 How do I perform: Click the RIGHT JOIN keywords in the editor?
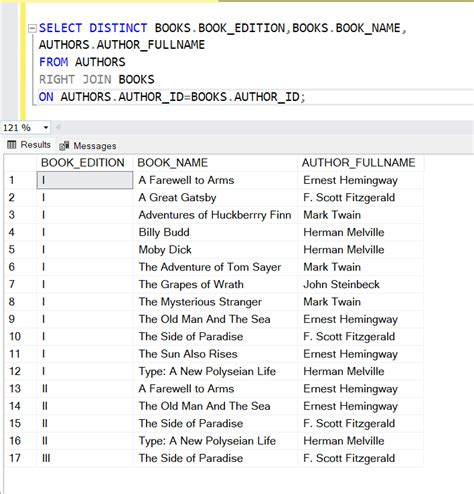pyautogui.click(x=75, y=80)
